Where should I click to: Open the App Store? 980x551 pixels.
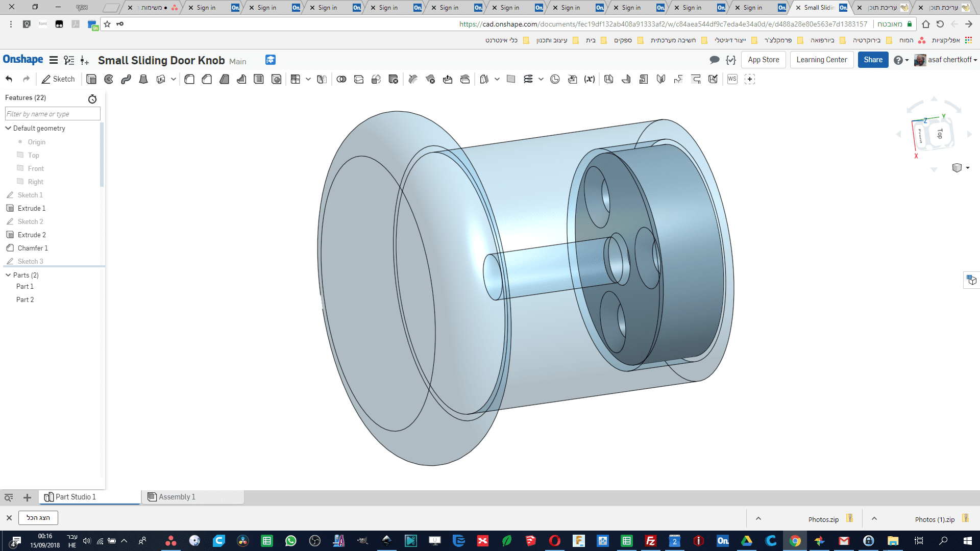[764, 60]
